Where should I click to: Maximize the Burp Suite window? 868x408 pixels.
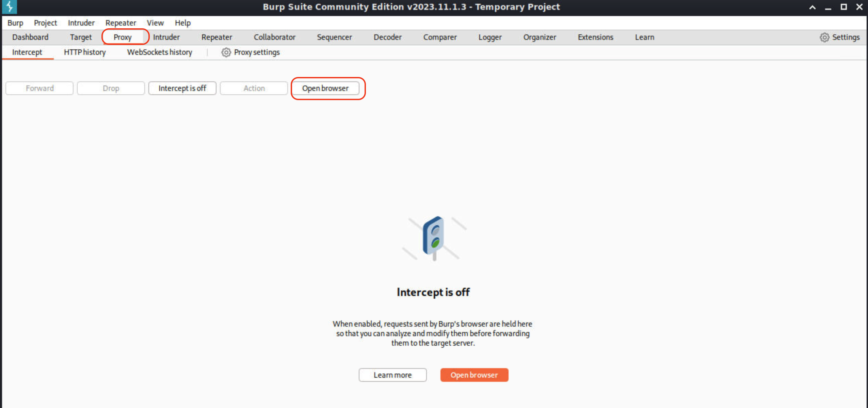coord(844,7)
